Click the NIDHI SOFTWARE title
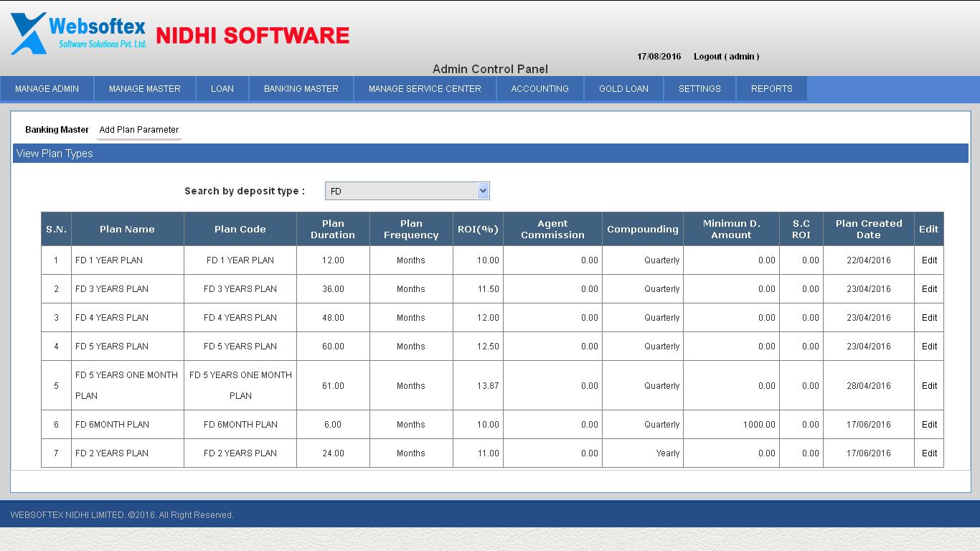This screenshot has width=980, height=551. pyautogui.click(x=253, y=36)
